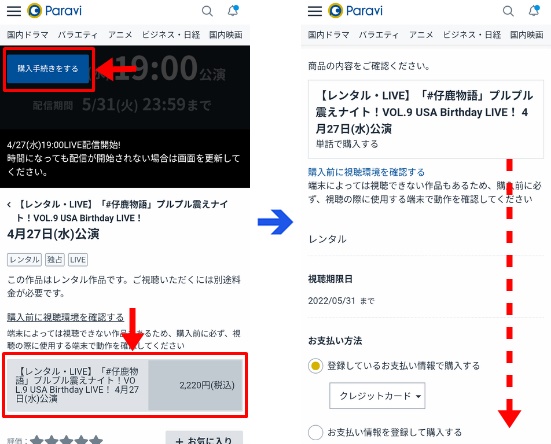This screenshot has width=551, height=444.
Task: Open hamburger menu in right screen
Action: click(315, 11)
